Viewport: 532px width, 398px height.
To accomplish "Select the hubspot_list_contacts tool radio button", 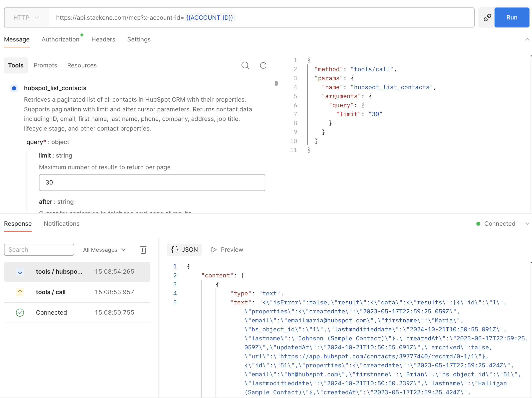I will click(14, 88).
